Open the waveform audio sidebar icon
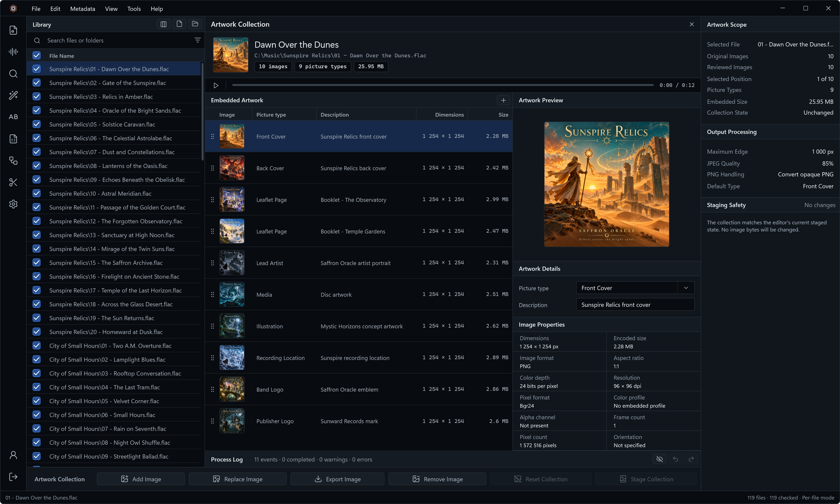 [13, 52]
